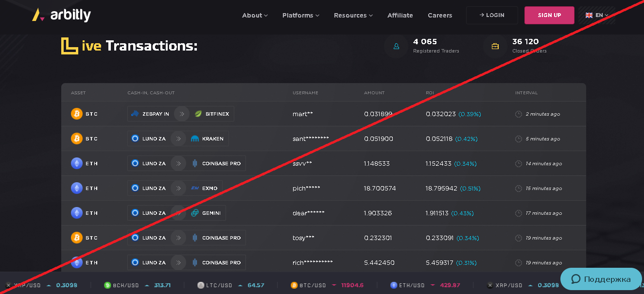The height and width of the screenshot is (294, 644).
Task: Click the ROI value "0.052118"
Action: pos(439,139)
